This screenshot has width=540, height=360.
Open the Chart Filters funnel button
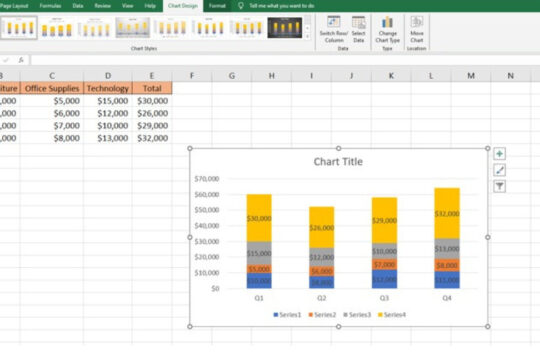[499, 187]
